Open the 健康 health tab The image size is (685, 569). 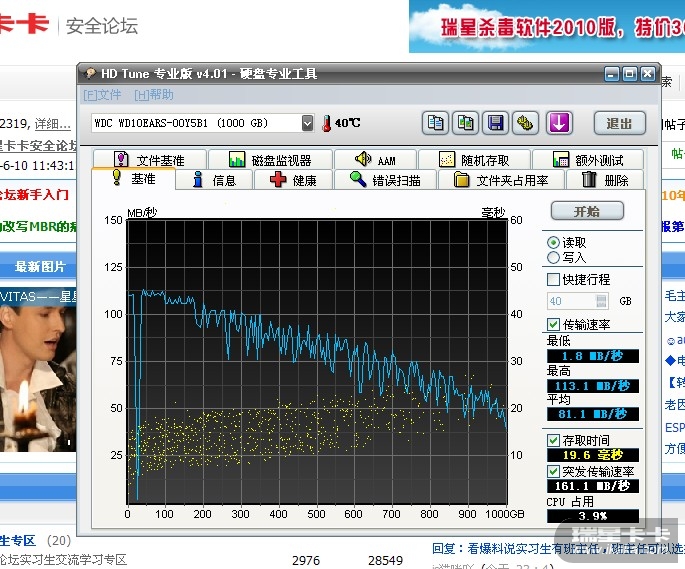(294, 180)
